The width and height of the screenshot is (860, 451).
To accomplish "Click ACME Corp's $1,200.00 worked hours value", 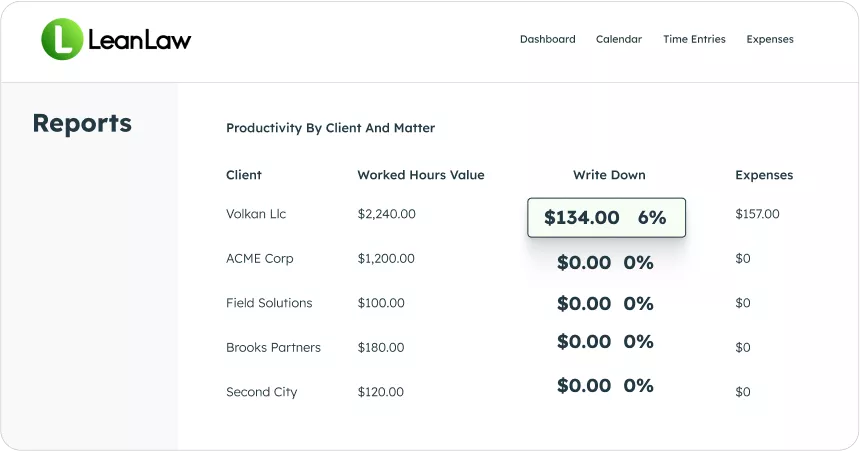I will 386,259.
